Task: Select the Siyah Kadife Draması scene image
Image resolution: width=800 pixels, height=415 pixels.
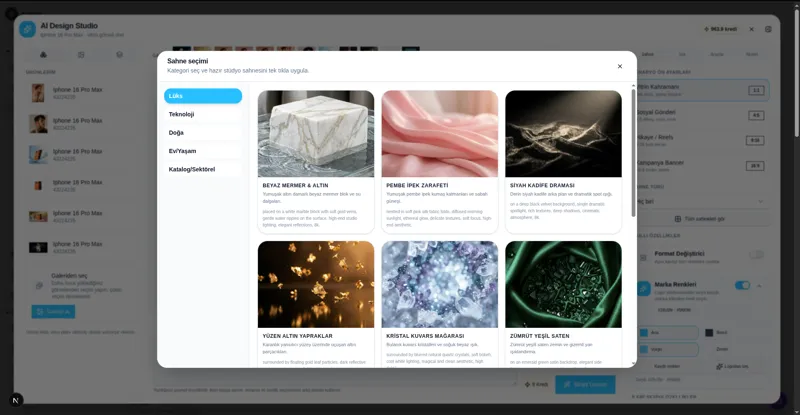Action: coord(563,134)
